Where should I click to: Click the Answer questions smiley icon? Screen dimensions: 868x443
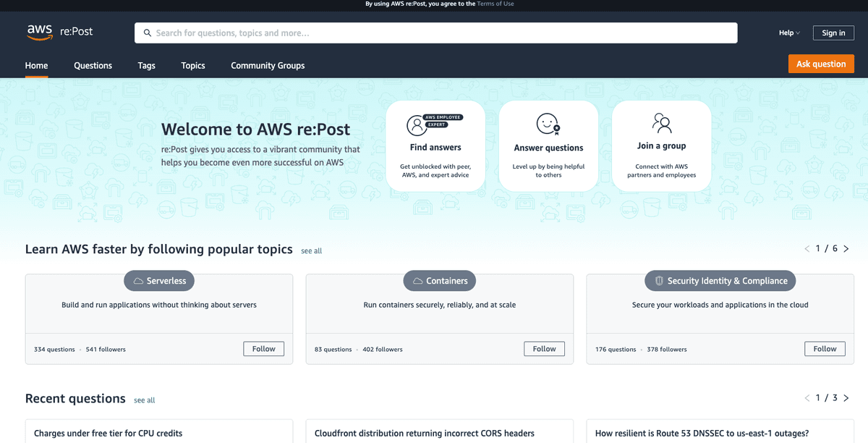548,125
